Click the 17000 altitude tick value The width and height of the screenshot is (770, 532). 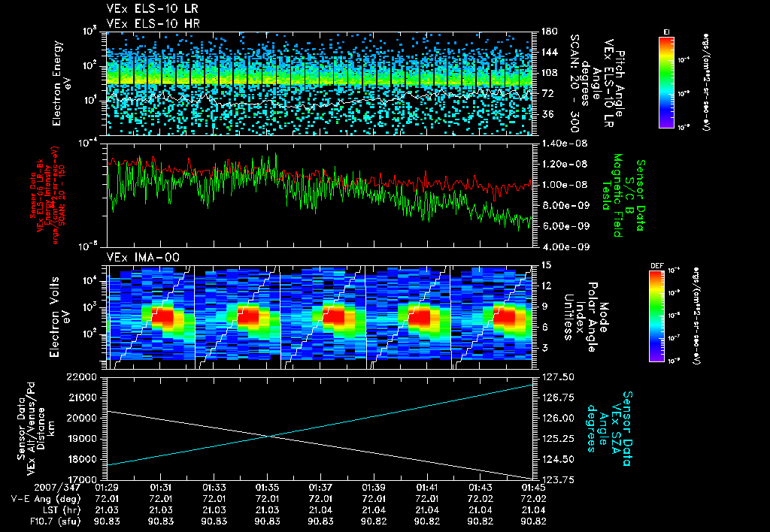pos(82,480)
